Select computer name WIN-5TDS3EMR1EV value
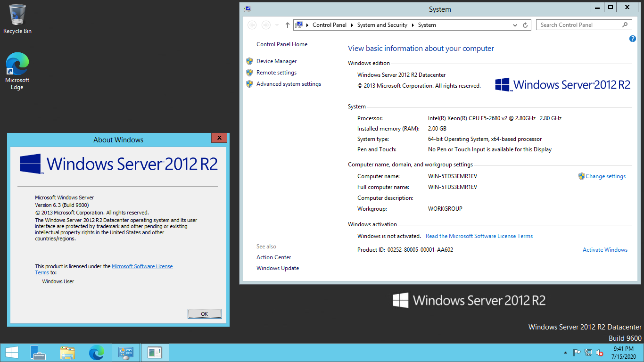The width and height of the screenshot is (644, 362). point(453,176)
